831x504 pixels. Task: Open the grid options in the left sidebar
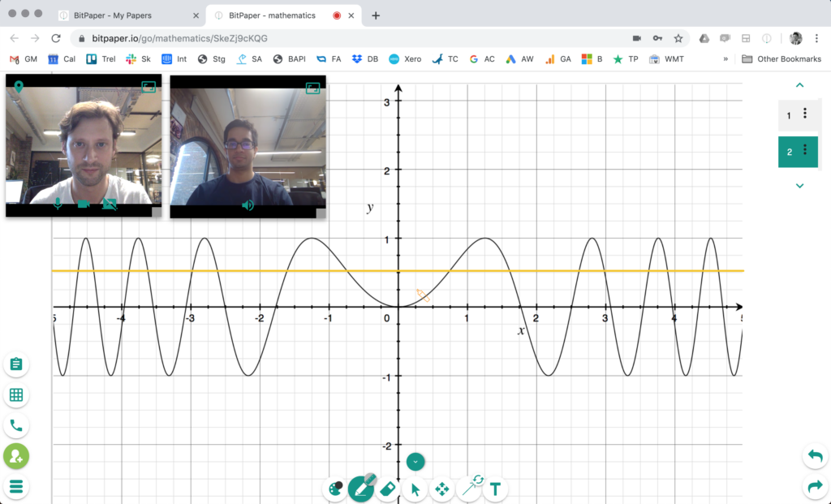16,394
